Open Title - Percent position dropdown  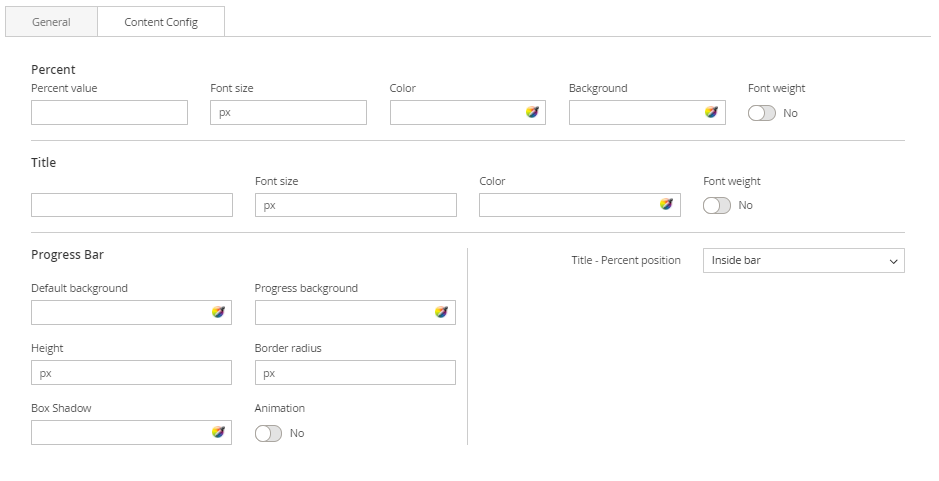[803, 261]
